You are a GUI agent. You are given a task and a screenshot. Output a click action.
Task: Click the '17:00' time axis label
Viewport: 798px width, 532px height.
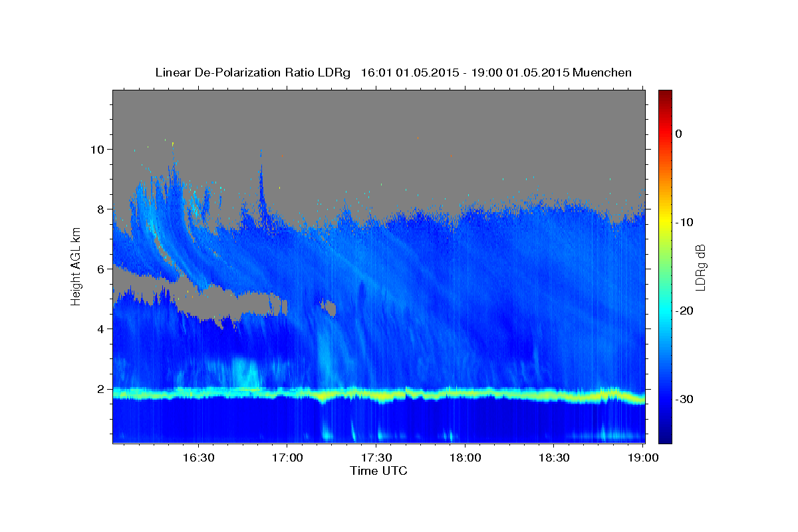pos(287,458)
